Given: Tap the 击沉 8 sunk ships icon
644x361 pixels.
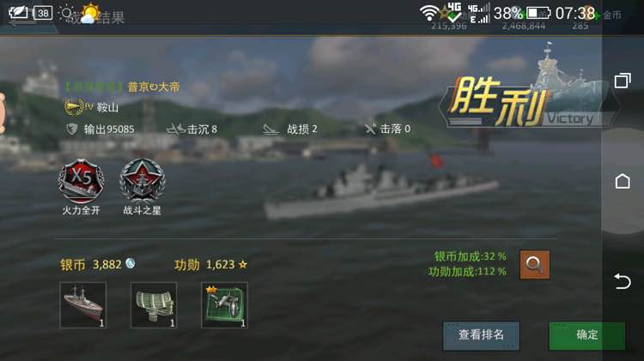Looking at the screenshot, I should 176,129.
